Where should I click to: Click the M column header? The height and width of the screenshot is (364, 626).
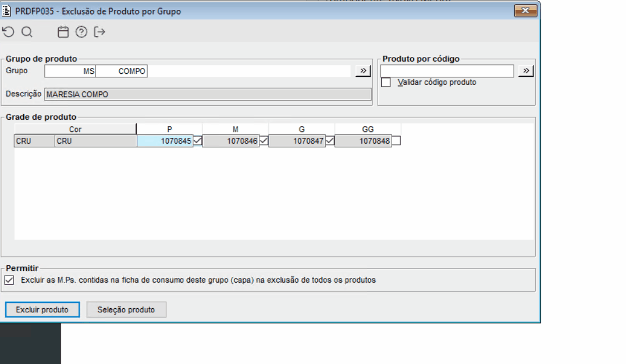pyautogui.click(x=236, y=129)
